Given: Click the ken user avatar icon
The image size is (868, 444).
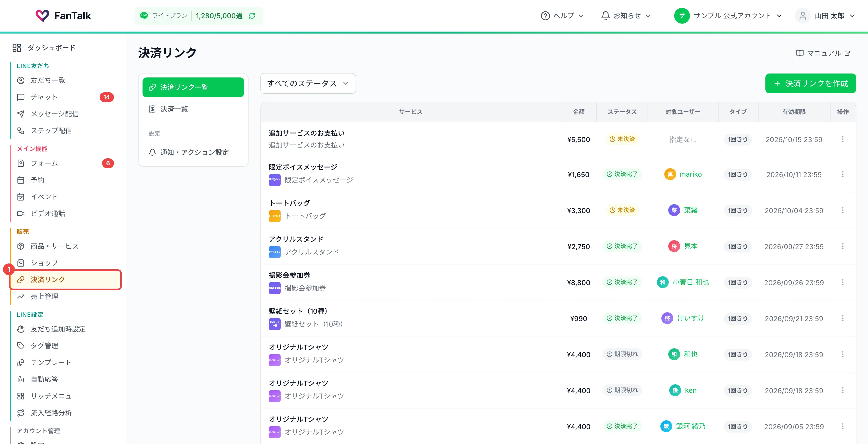Looking at the screenshot, I should (675, 390).
